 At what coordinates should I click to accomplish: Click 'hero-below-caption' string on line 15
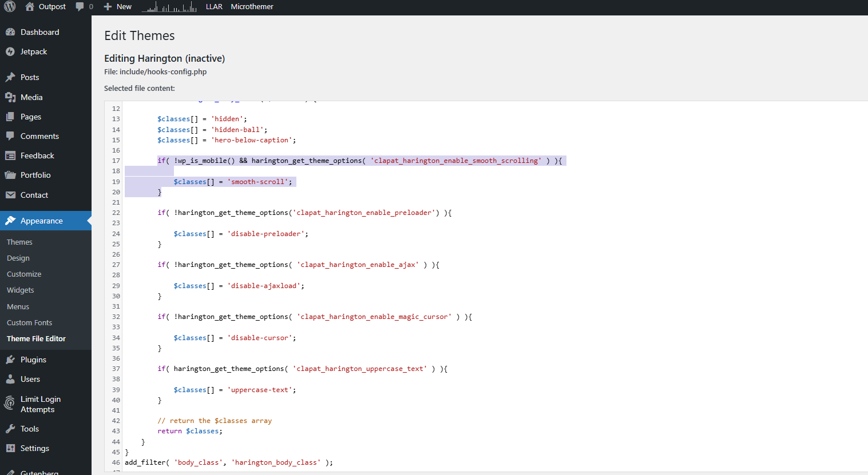pyautogui.click(x=252, y=140)
